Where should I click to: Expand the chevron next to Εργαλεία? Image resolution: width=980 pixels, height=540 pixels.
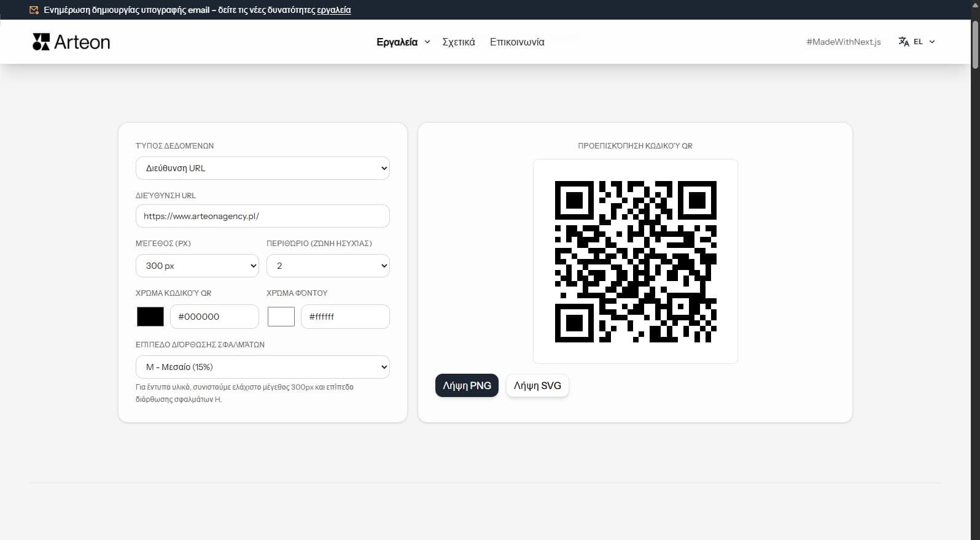(427, 42)
